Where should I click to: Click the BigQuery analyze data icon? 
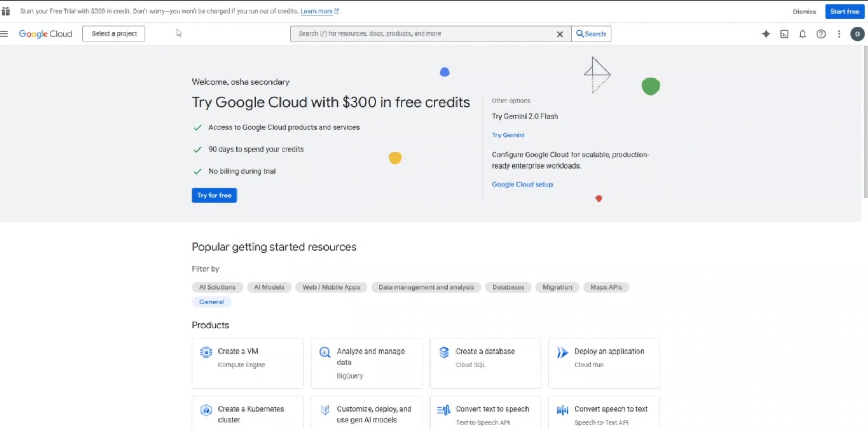[x=325, y=352]
